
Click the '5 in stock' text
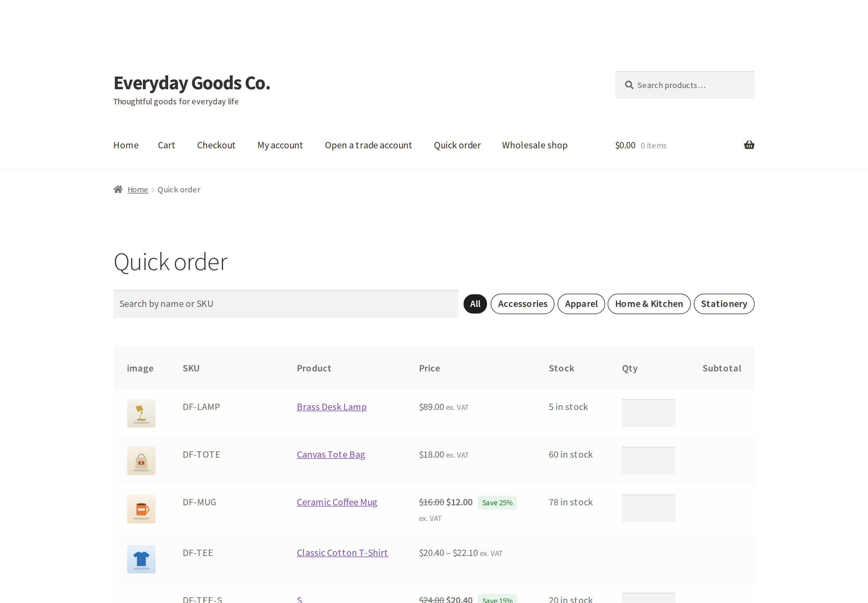(x=568, y=407)
